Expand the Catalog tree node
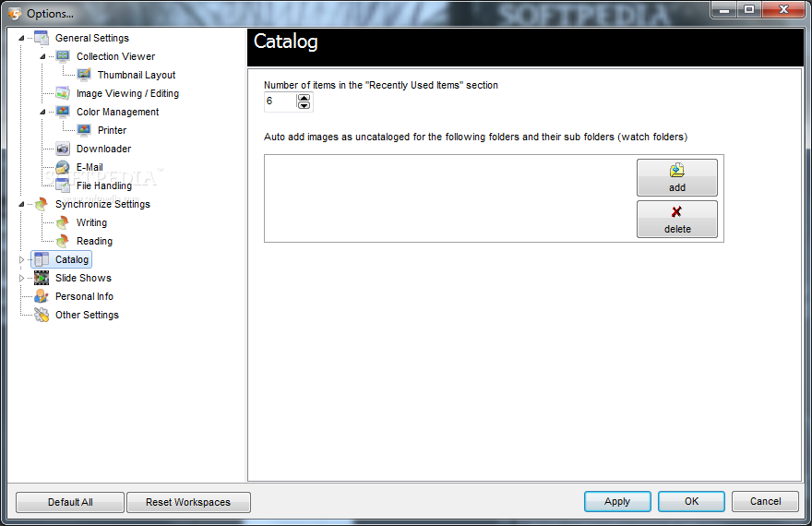The width and height of the screenshot is (812, 526). click(21, 260)
